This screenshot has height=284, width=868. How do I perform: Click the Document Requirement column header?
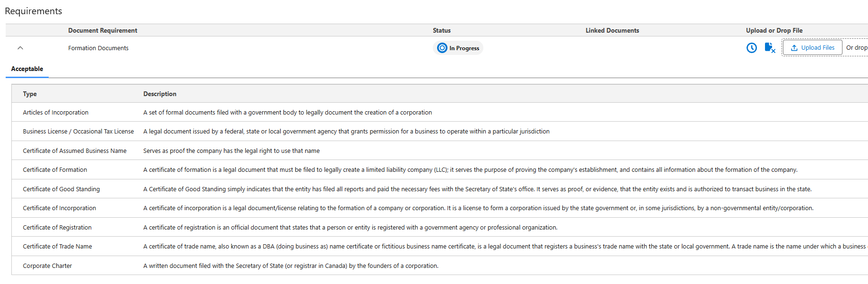pyautogui.click(x=103, y=30)
